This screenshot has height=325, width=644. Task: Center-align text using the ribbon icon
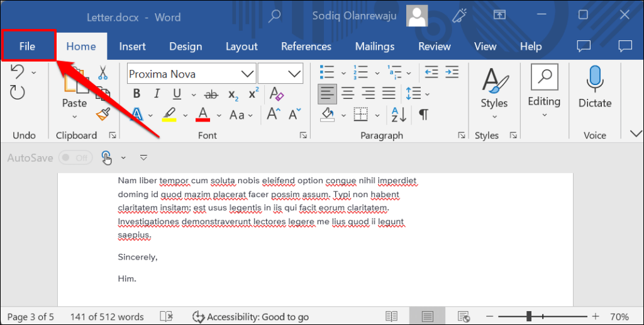(347, 94)
